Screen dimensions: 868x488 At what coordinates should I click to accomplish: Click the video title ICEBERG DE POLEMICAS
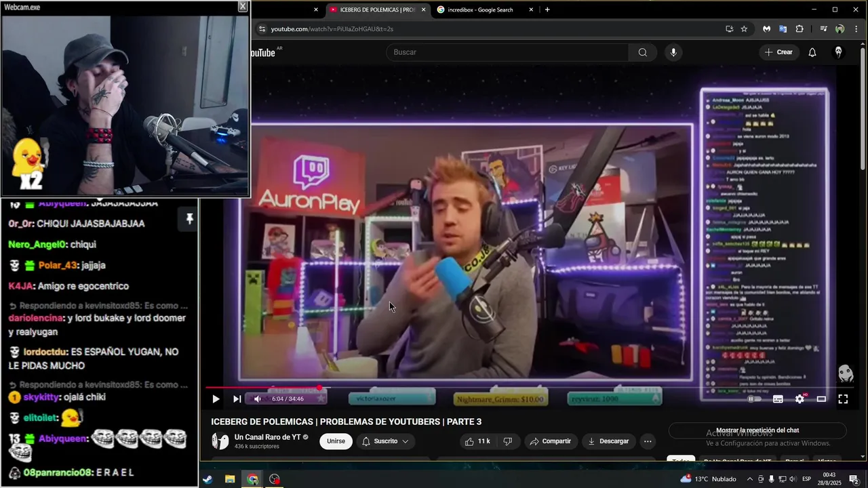click(346, 422)
